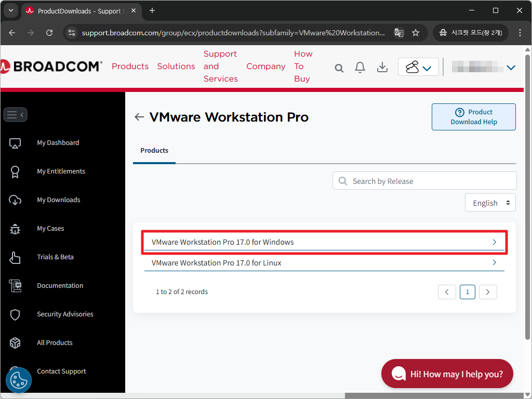The height and width of the screenshot is (399, 532).
Task: Open the chat help button
Action: coord(447,374)
